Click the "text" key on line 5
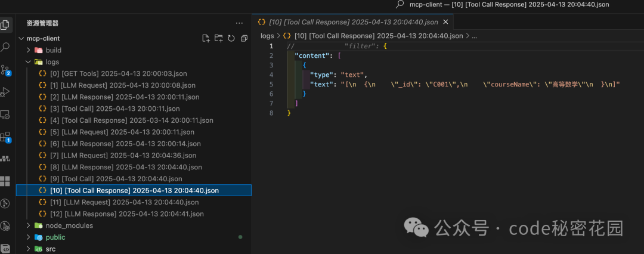 pyautogui.click(x=320, y=84)
